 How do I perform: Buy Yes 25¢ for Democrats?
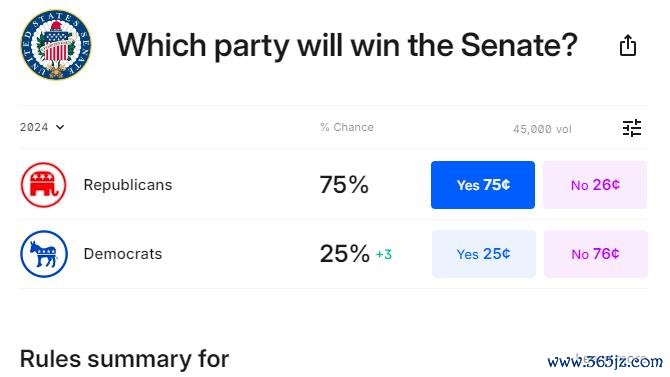(x=483, y=254)
